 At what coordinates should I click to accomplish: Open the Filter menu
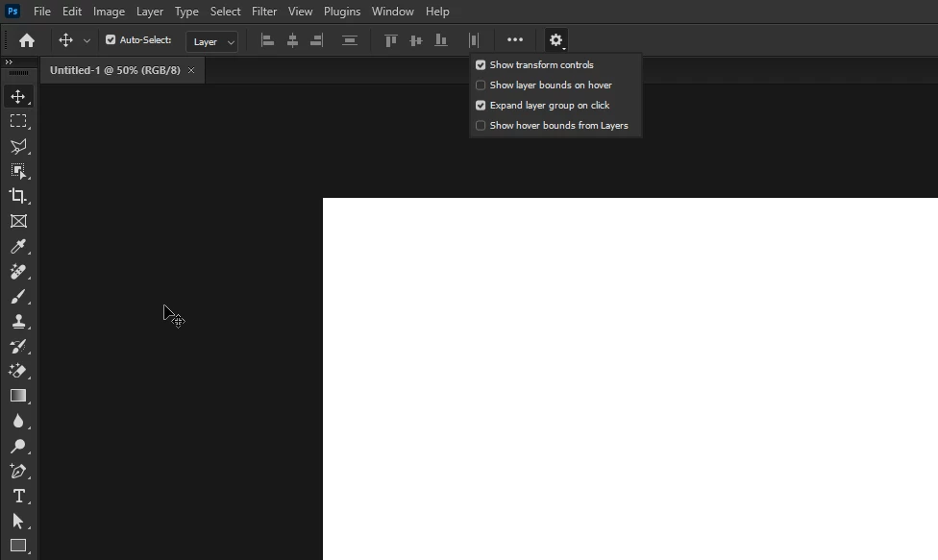(x=263, y=12)
